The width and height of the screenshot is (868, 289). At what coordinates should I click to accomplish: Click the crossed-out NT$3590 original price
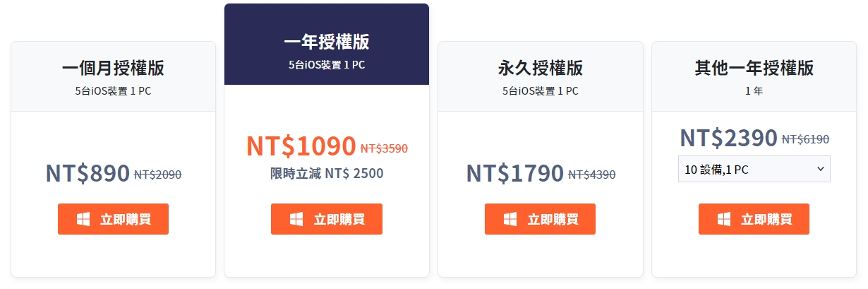pos(384,148)
